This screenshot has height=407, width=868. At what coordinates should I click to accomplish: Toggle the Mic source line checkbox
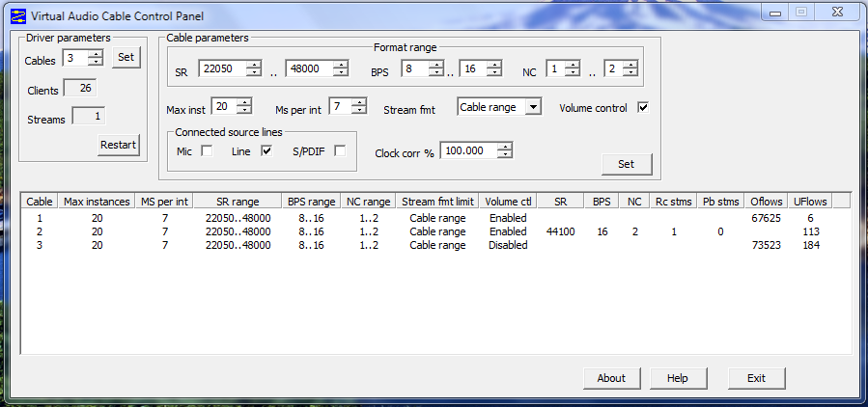[x=207, y=150]
